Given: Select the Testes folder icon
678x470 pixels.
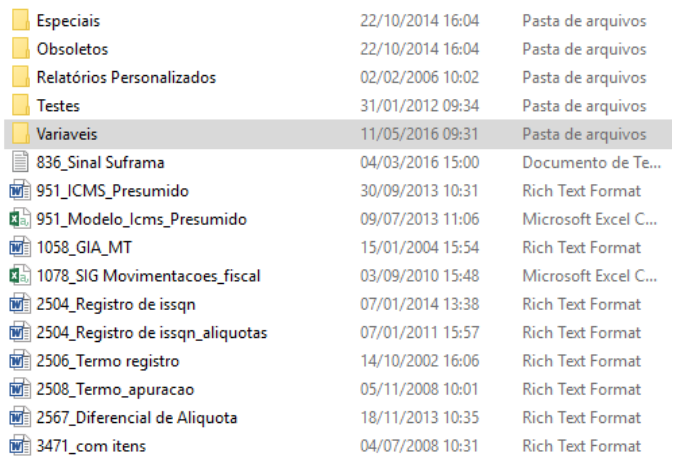Looking at the screenshot, I should [x=20, y=105].
